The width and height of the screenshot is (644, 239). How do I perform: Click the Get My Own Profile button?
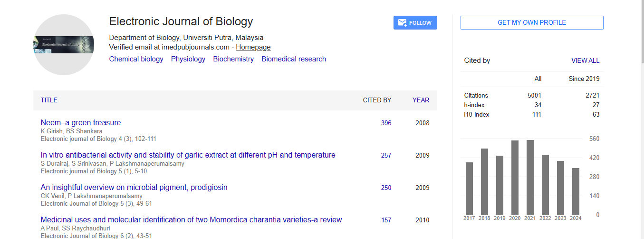point(531,22)
